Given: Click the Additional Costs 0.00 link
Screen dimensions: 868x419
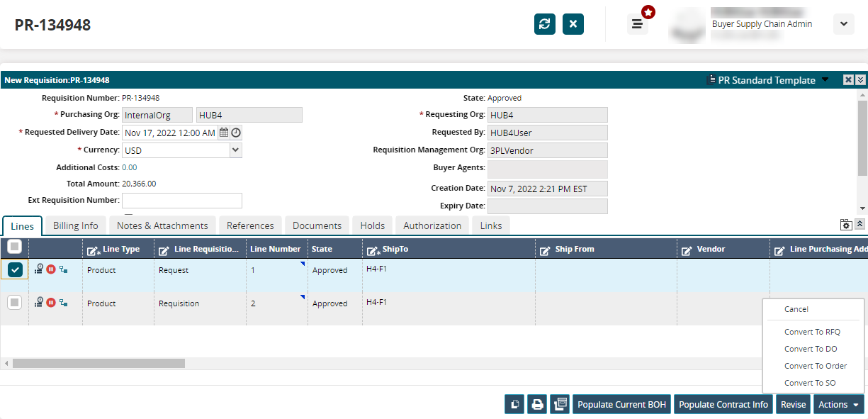Looking at the screenshot, I should click(x=130, y=167).
